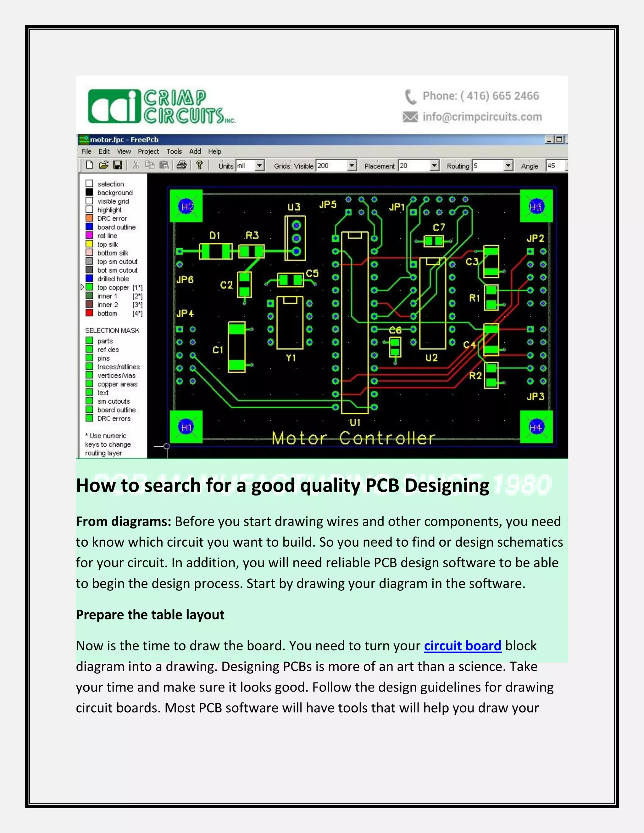This screenshot has width=644, height=833.
Task: Toggle the ref des selection mask box
Action: point(89,349)
